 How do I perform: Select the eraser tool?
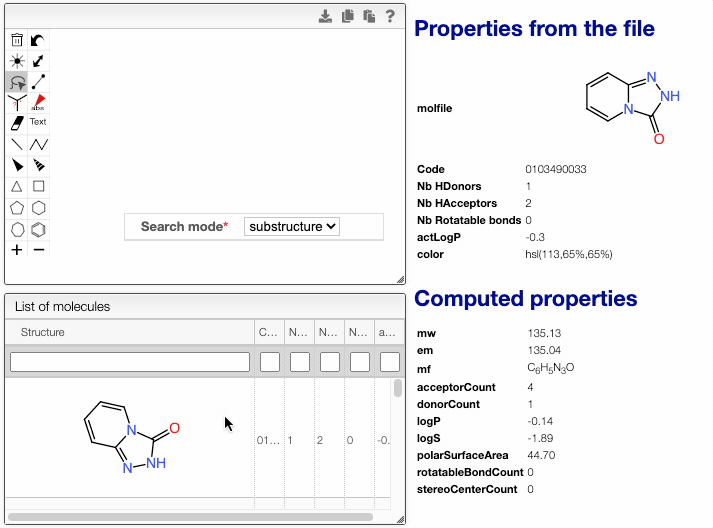click(x=17, y=123)
